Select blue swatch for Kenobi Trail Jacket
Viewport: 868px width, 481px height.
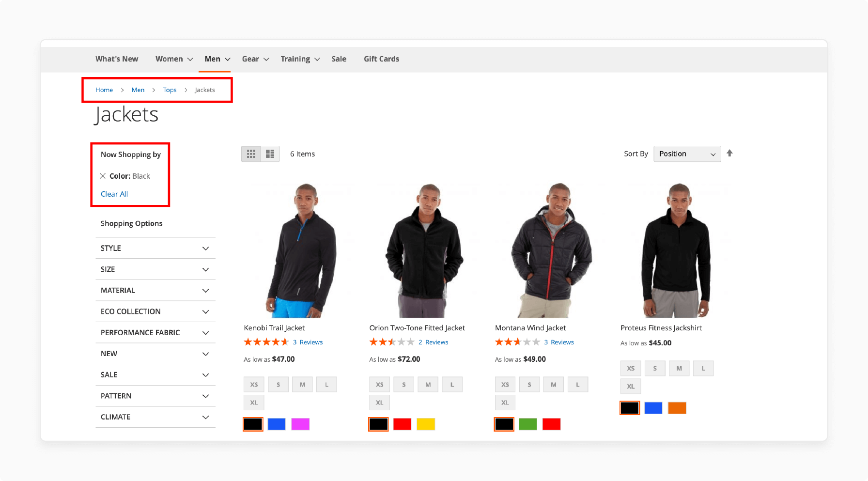[x=277, y=424]
